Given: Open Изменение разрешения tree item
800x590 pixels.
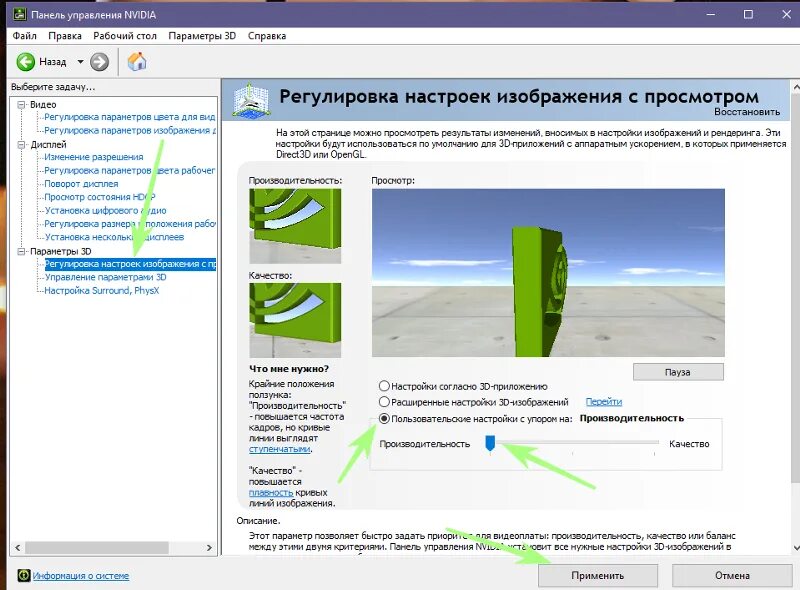Looking at the screenshot, I should pos(94,157).
